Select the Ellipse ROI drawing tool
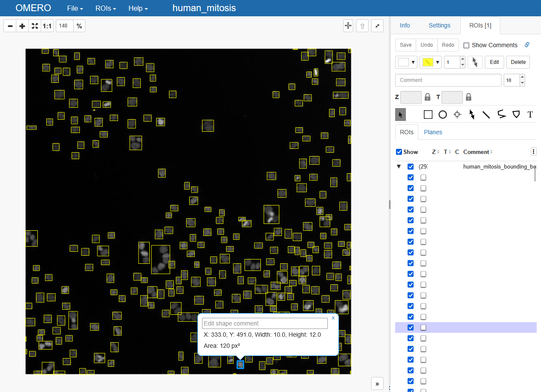The height and width of the screenshot is (392, 541). (x=442, y=115)
